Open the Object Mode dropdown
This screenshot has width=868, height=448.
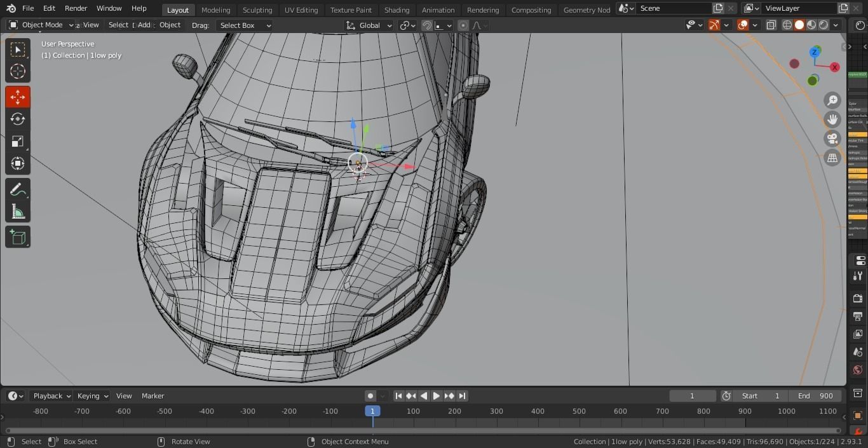pyautogui.click(x=41, y=25)
